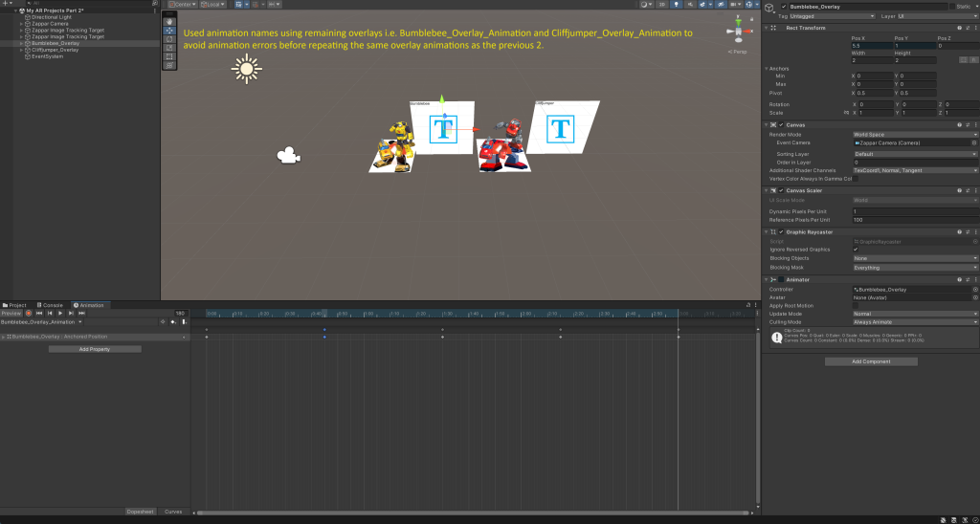The height and width of the screenshot is (524, 980).
Task: Open the Culling Mode dropdown
Action: point(915,322)
